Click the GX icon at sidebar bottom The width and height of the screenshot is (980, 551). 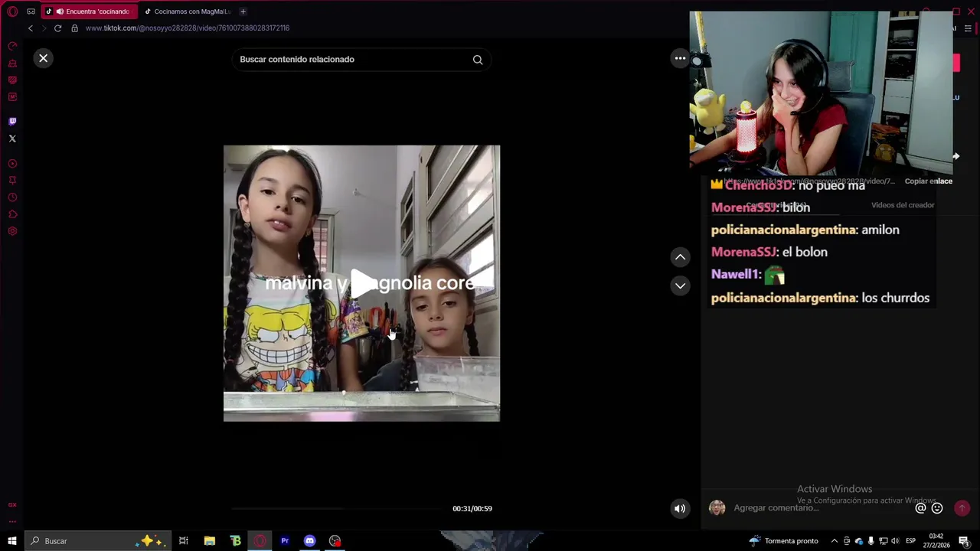[x=12, y=505]
